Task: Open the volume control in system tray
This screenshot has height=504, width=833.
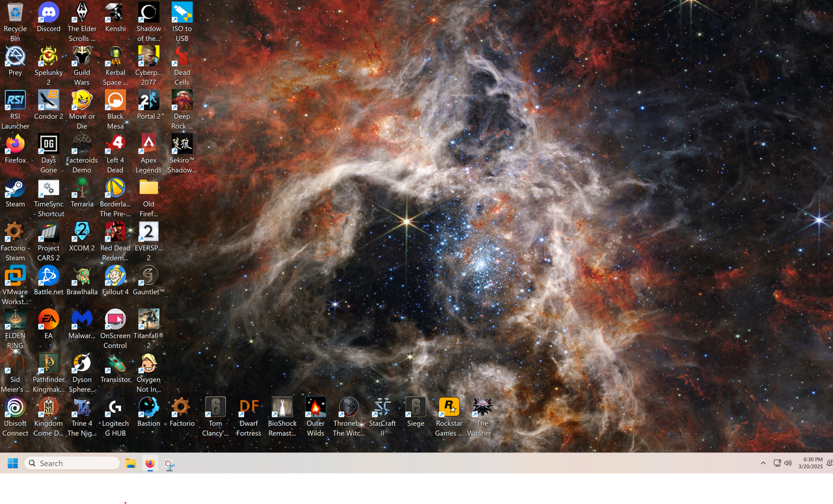Action: pyautogui.click(x=788, y=463)
